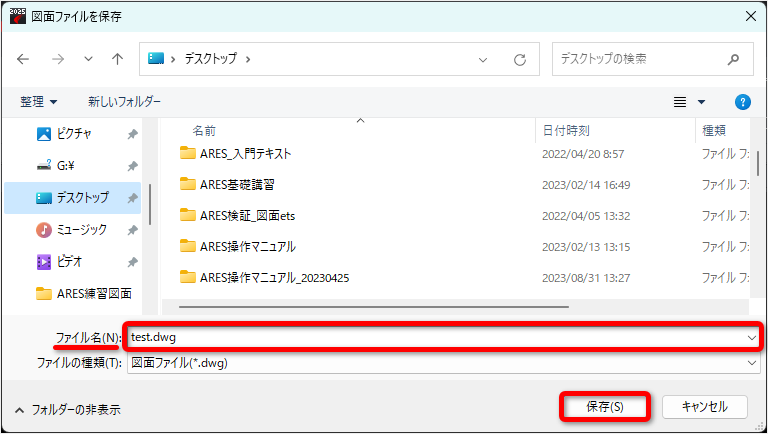Click 新しいフォルダー (New folder)

[124, 102]
